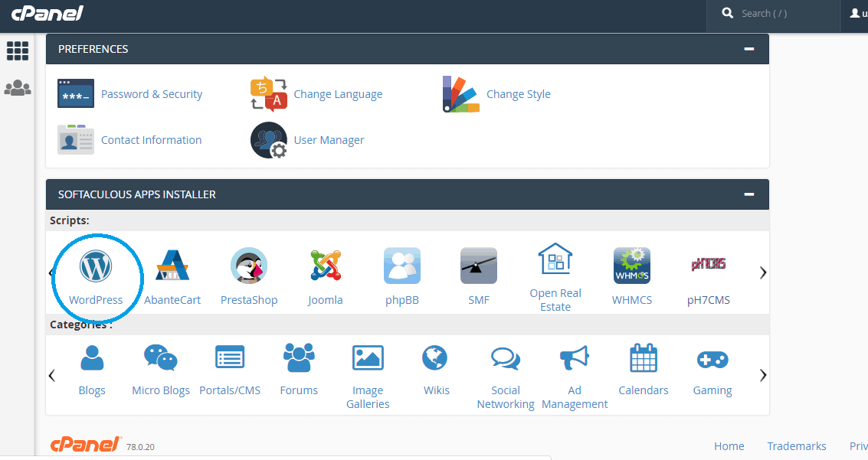Open the sidebar user management icon

tap(18, 89)
